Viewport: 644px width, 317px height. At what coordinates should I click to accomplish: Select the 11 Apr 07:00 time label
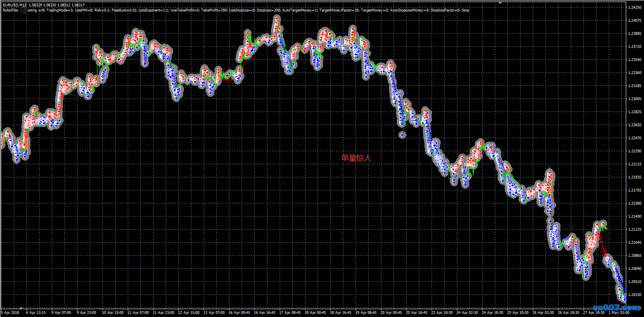pyautogui.click(x=138, y=313)
